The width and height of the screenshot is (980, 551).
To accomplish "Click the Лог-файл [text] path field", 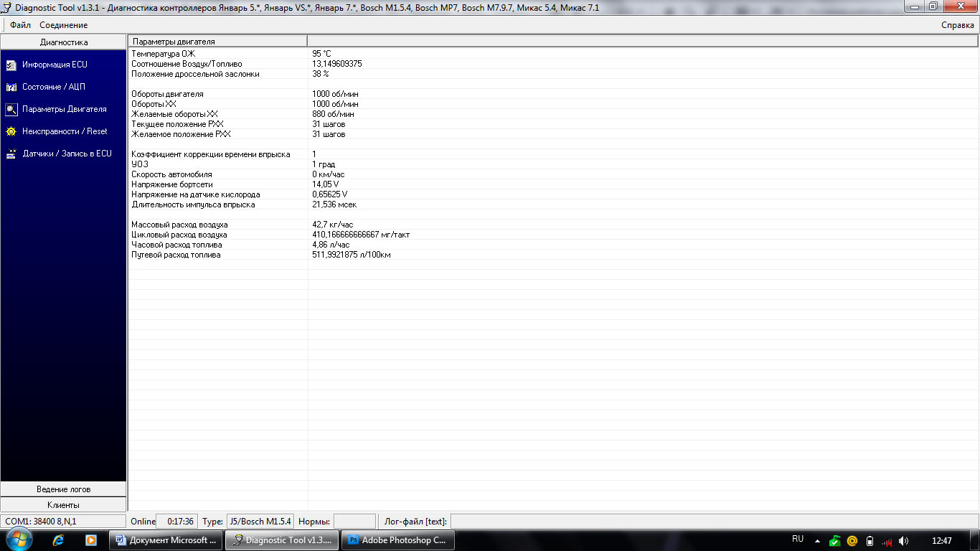I will coord(714,522).
